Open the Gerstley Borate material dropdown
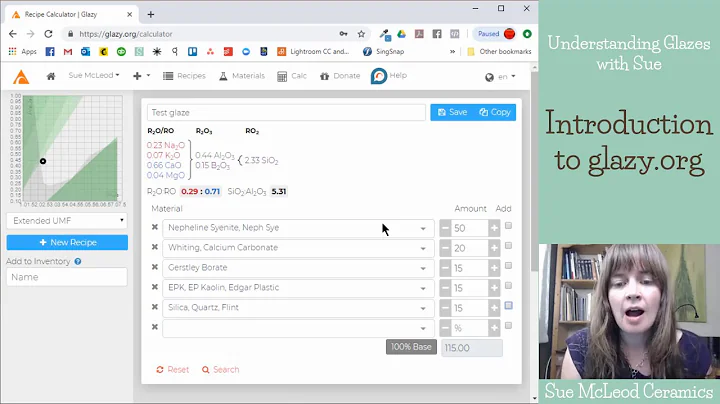 [x=298, y=268]
